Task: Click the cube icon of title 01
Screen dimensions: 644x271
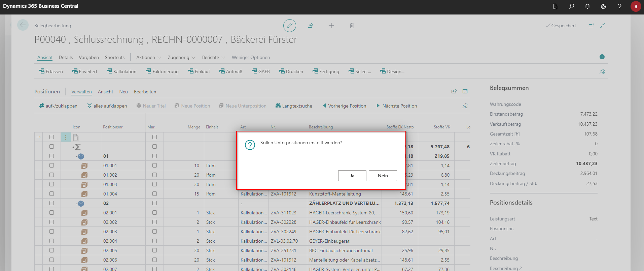Action: pyautogui.click(x=81, y=156)
